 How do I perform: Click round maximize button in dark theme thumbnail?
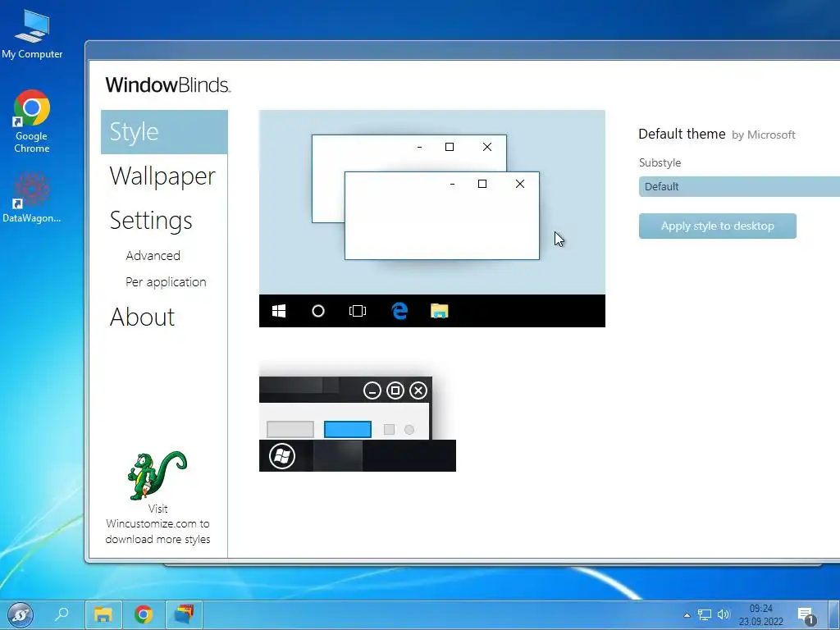(x=395, y=390)
